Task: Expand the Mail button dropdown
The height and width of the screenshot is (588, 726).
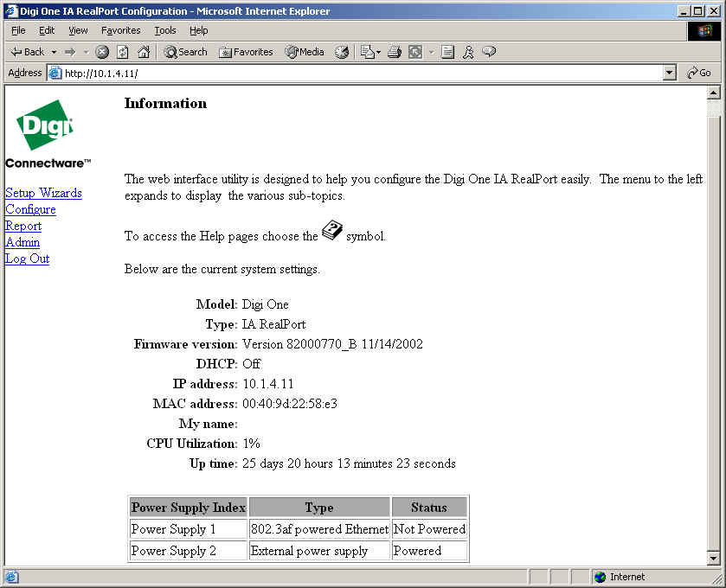Action: 378,52
